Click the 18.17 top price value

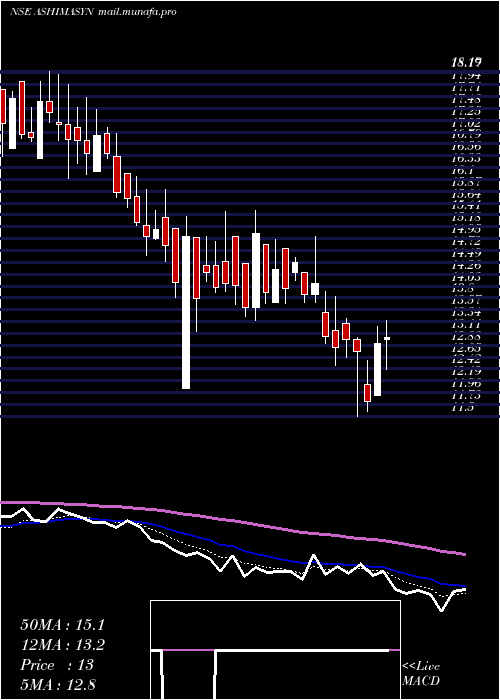click(x=467, y=64)
